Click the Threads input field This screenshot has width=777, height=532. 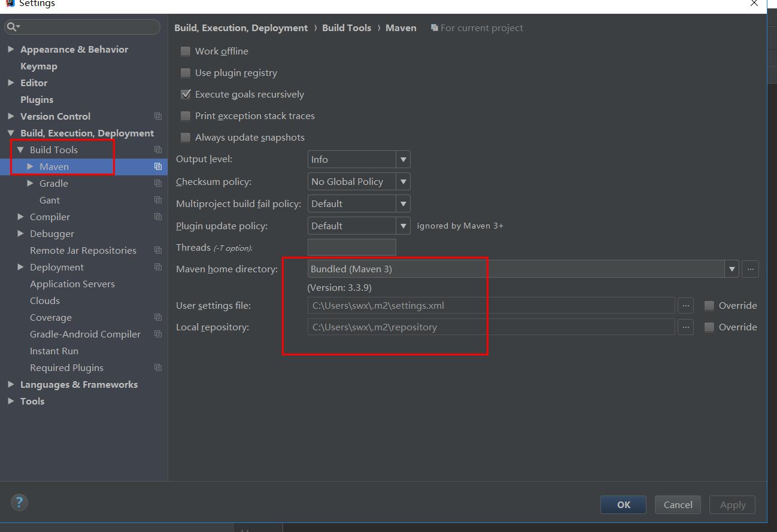351,247
